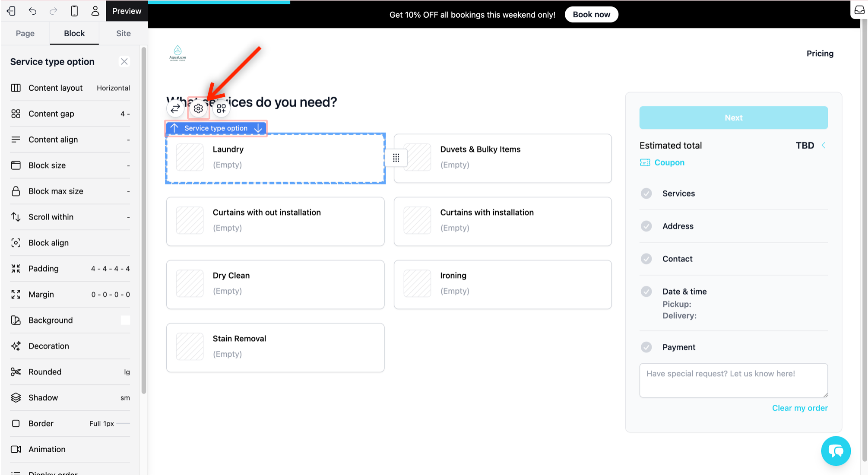Click the Background white color swatch

[125, 321]
